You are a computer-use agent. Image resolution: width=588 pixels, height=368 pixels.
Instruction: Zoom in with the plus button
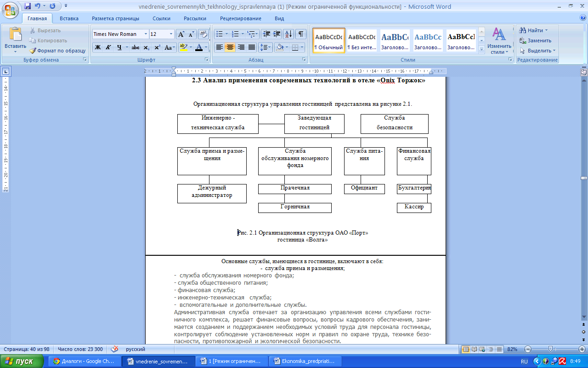point(582,349)
